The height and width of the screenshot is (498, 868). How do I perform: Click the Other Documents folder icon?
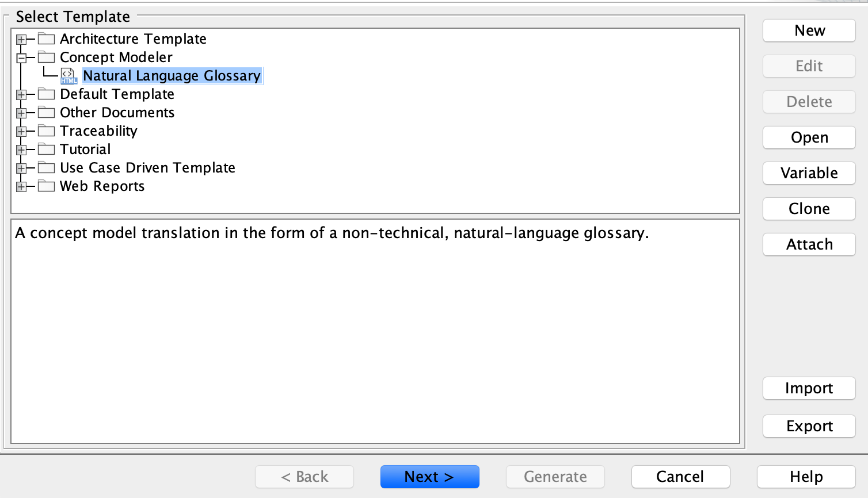point(47,113)
